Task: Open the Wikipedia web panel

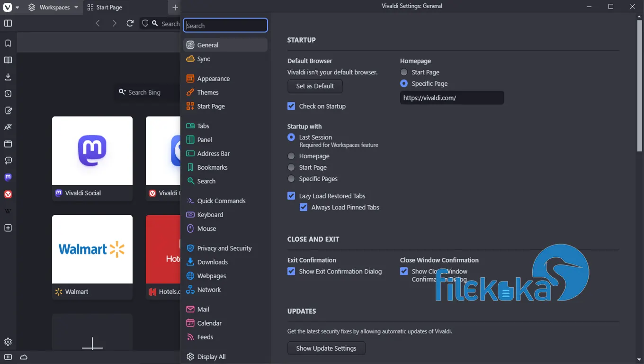Action: tap(8, 211)
